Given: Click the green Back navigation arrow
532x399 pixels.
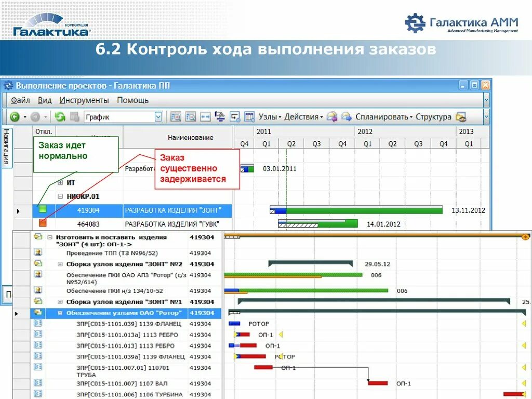Looking at the screenshot, I should (15, 117).
